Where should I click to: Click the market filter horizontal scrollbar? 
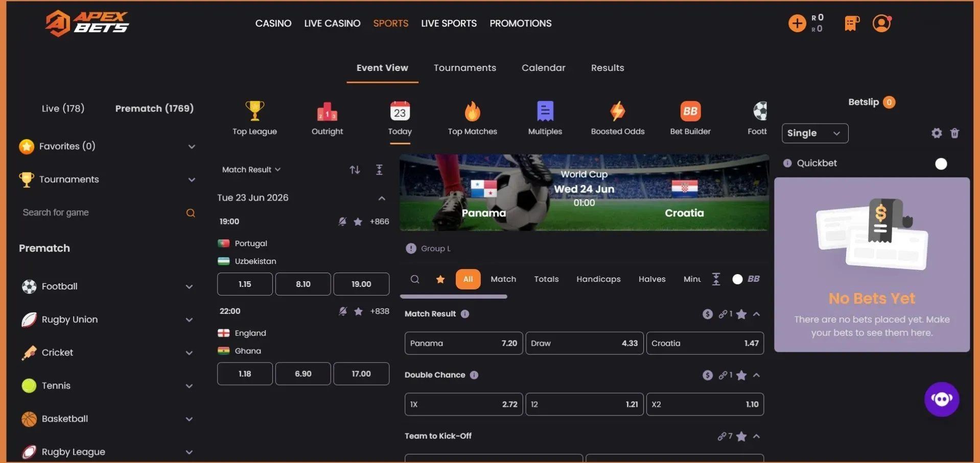454,297
